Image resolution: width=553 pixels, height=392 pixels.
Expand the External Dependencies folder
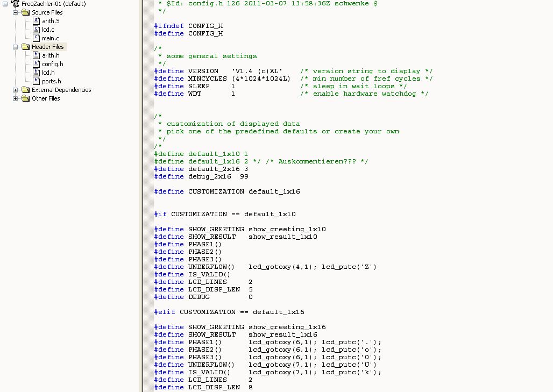[x=15, y=90]
